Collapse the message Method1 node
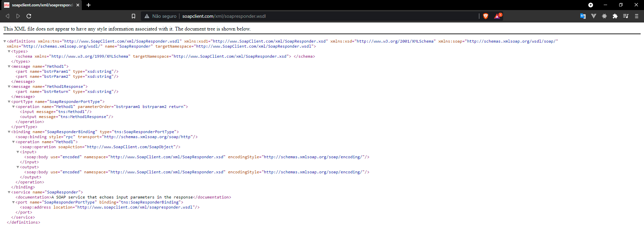 point(9,66)
